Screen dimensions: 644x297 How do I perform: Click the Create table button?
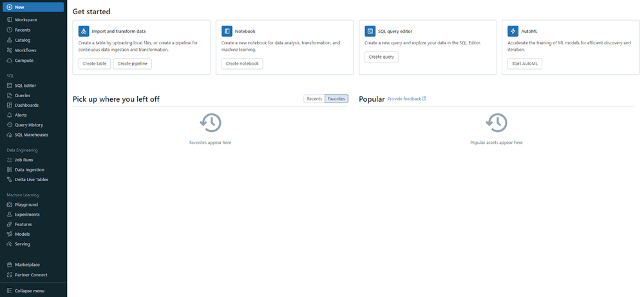coord(95,64)
